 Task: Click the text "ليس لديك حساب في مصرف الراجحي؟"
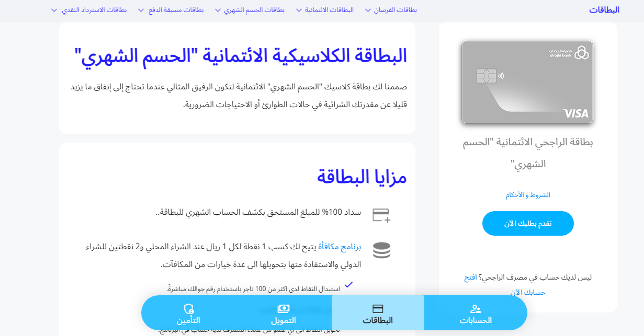click(x=535, y=277)
